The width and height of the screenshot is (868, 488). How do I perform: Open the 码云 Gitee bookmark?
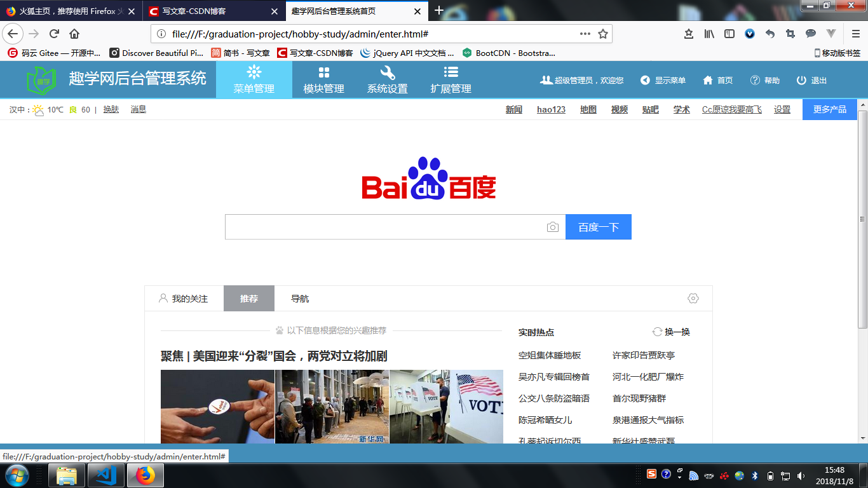click(54, 53)
